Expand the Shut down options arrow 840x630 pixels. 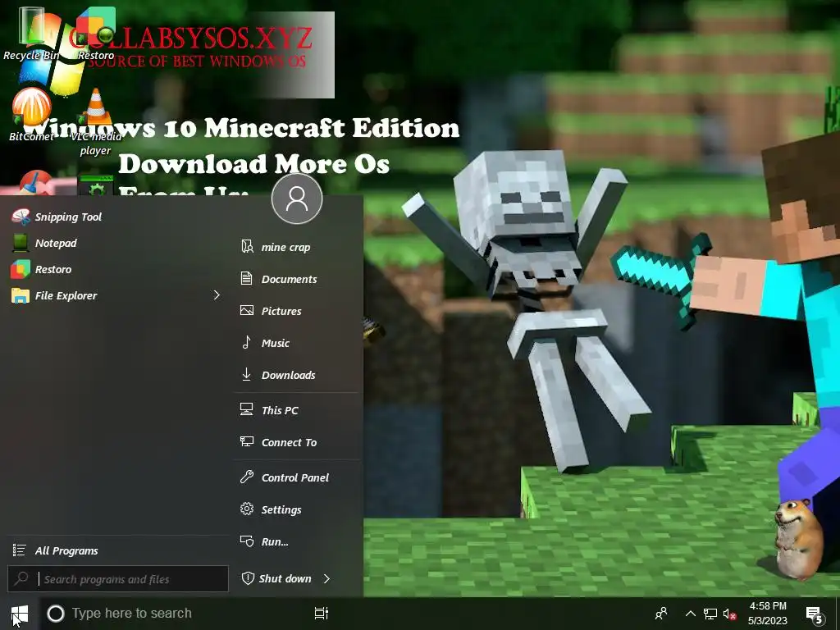[x=326, y=578]
